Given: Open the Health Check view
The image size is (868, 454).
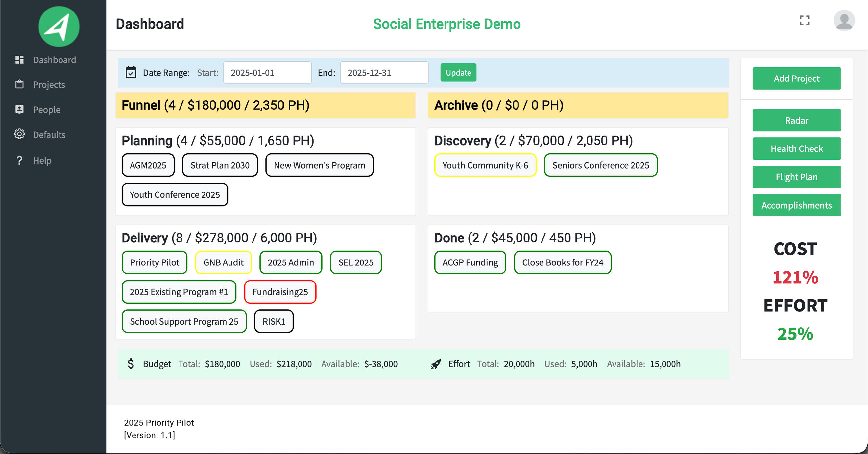Looking at the screenshot, I should pos(796,148).
